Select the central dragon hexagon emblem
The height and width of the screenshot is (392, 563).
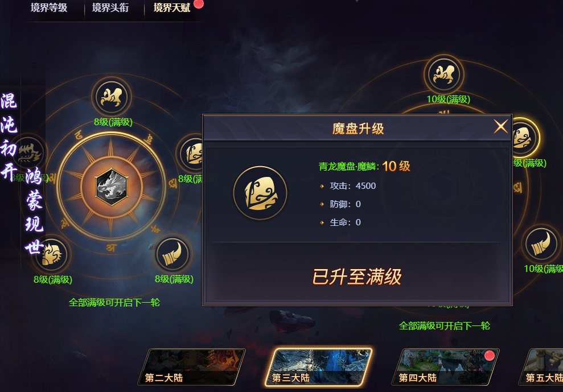coord(112,187)
